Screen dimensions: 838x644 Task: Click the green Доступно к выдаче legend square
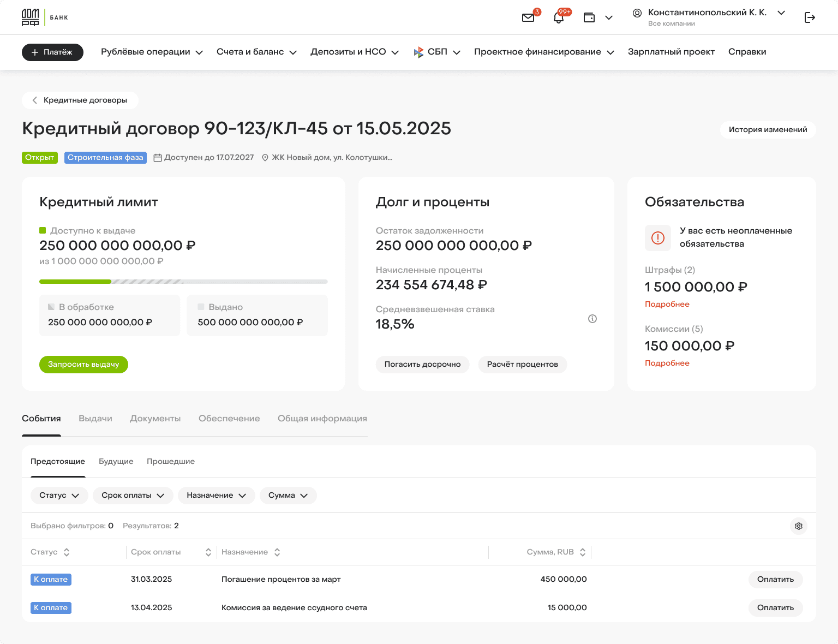(43, 230)
